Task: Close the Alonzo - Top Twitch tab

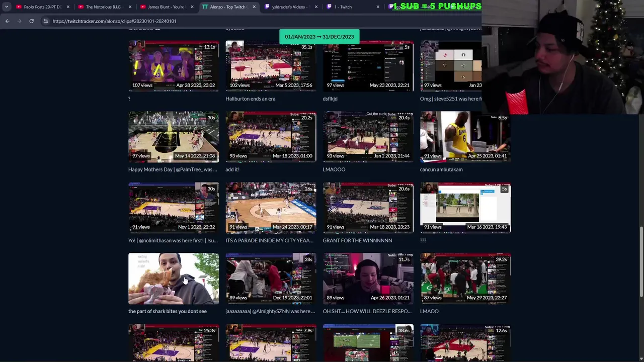Action: 254,7
